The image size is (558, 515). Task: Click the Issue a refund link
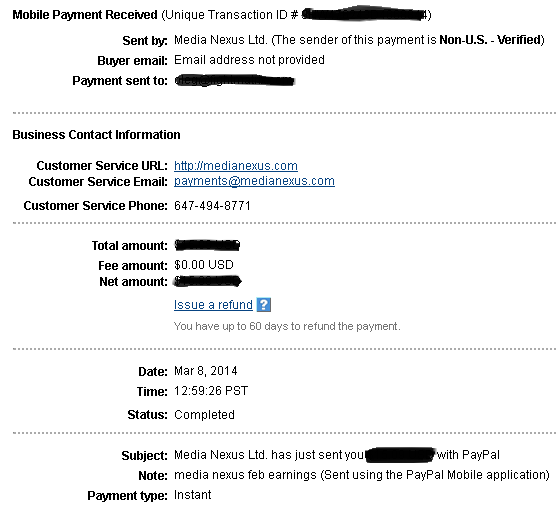(x=213, y=305)
